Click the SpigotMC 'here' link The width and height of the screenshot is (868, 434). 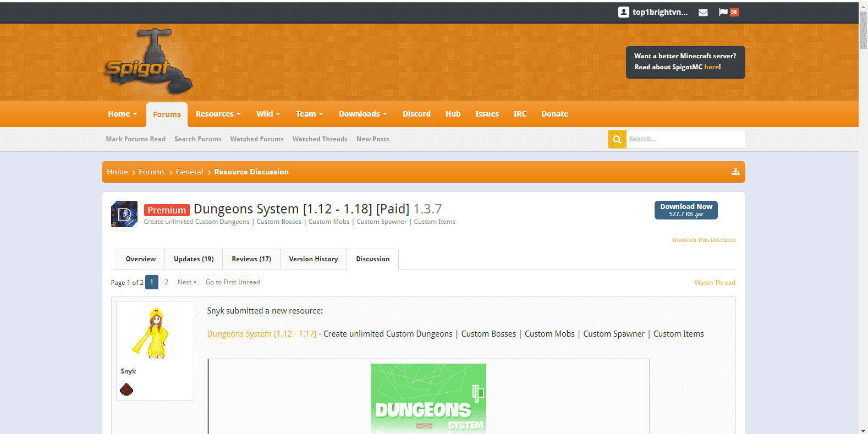click(x=712, y=67)
